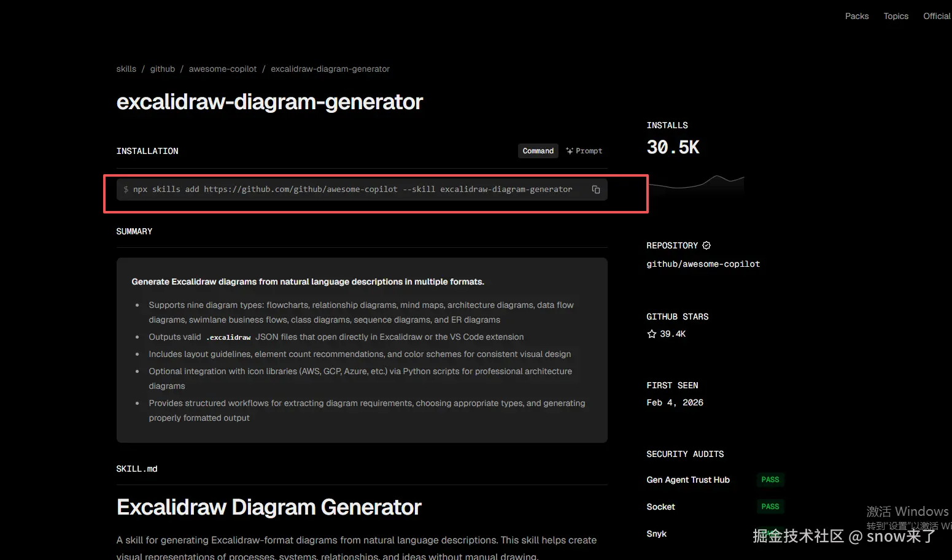Click the PASS badge for Gen Agent Trust Hub
The width and height of the screenshot is (952, 560).
coord(770,480)
